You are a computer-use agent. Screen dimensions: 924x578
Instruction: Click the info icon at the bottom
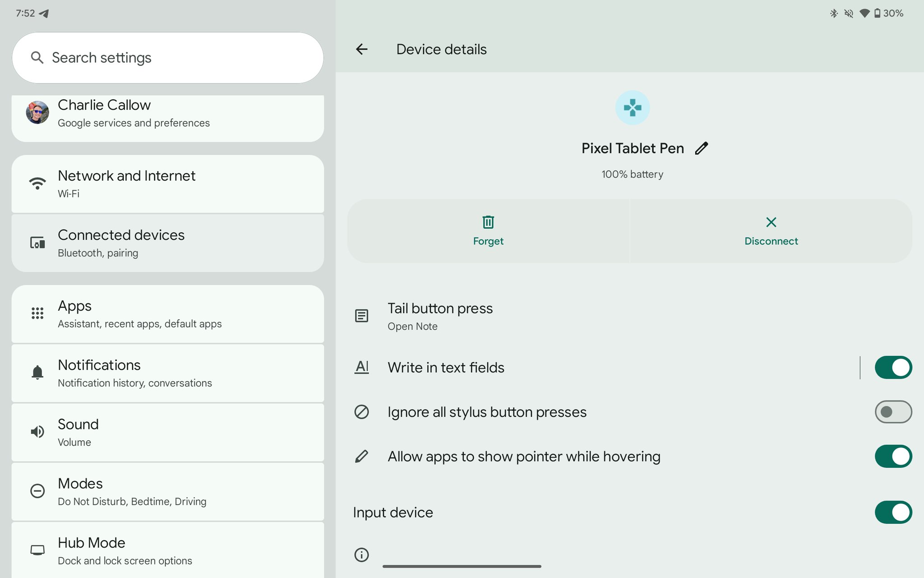point(361,555)
